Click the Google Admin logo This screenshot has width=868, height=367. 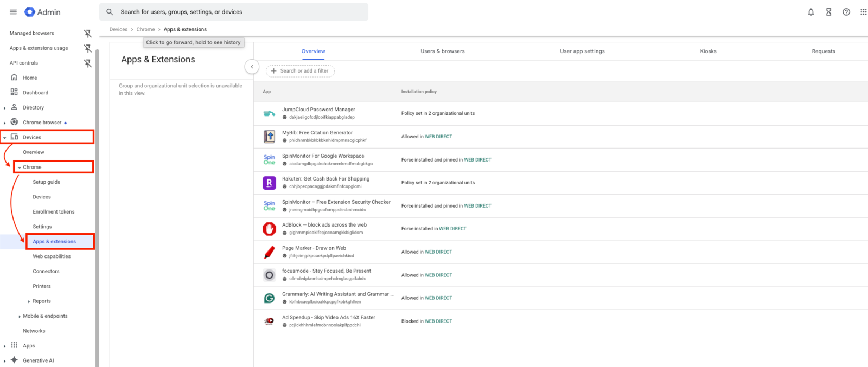[x=43, y=12]
